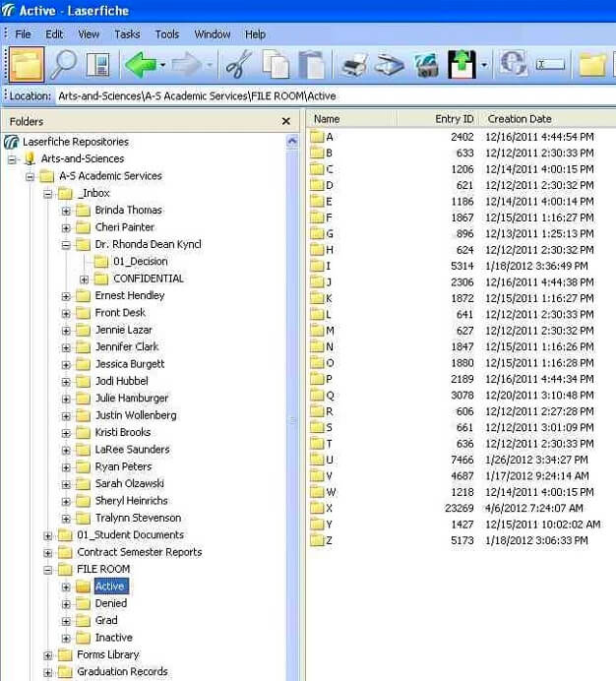Expand the Active folder node
Image resolution: width=616 pixels, height=681 pixels.
66,588
